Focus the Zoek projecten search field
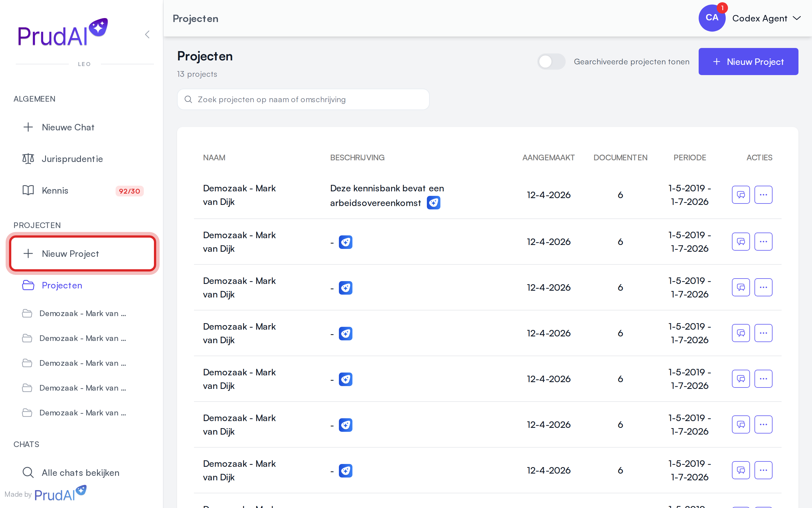 click(x=303, y=99)
